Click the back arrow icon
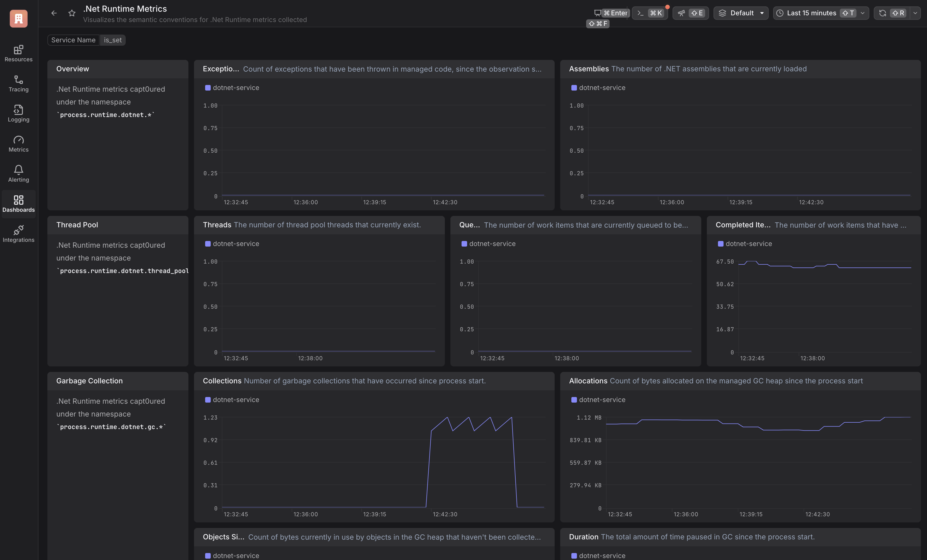 [x=54, y=13]
